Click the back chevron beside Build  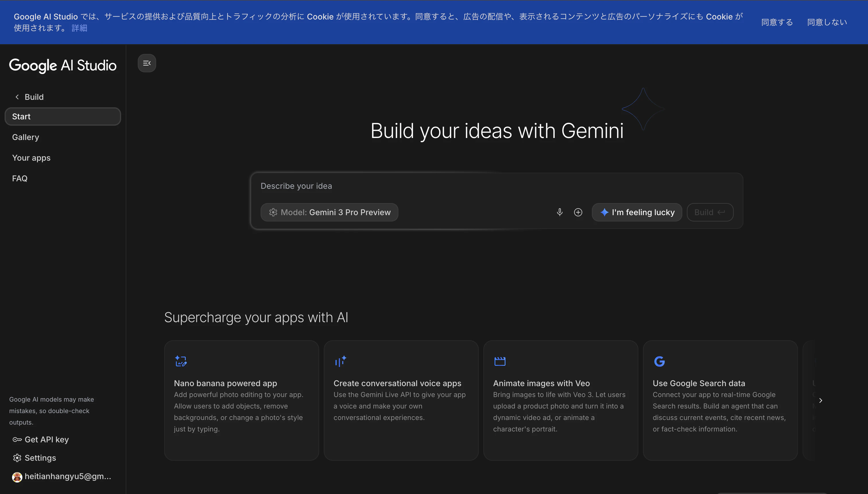(17, 97)
